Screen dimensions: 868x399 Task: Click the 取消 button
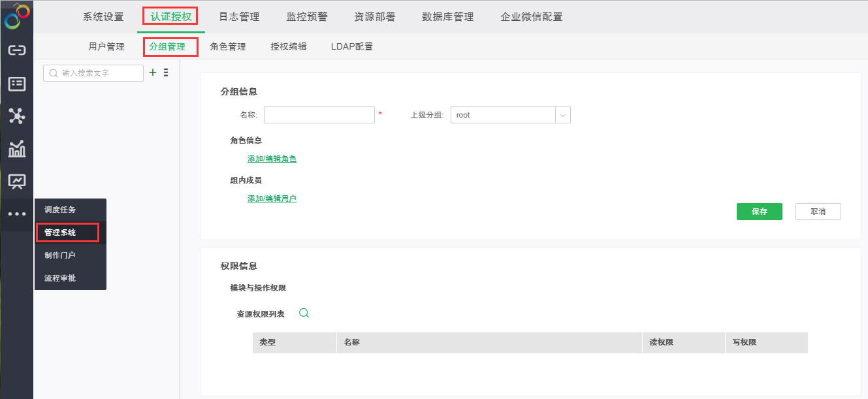point(818,212)
